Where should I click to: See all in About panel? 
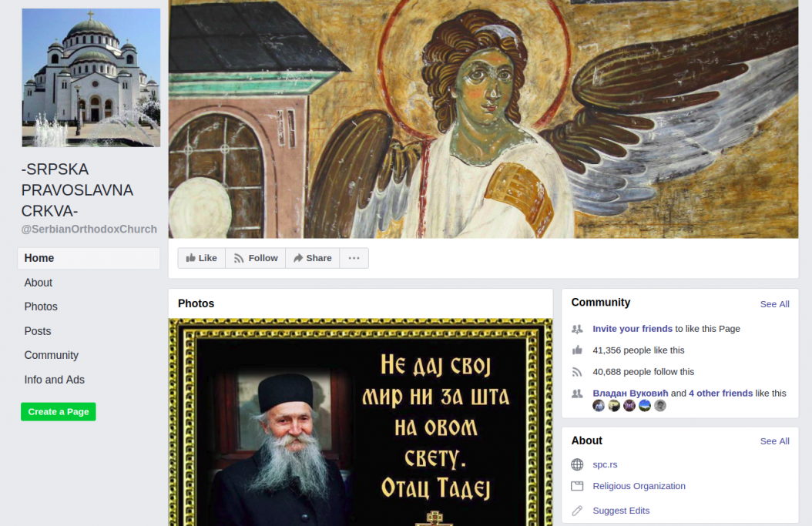(x=775, y=441)
